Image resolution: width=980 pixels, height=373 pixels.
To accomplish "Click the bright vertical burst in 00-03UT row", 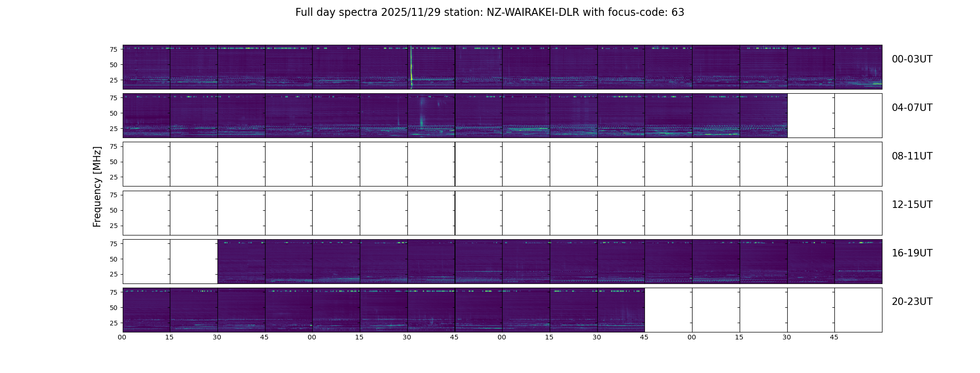I will point(411,67).
